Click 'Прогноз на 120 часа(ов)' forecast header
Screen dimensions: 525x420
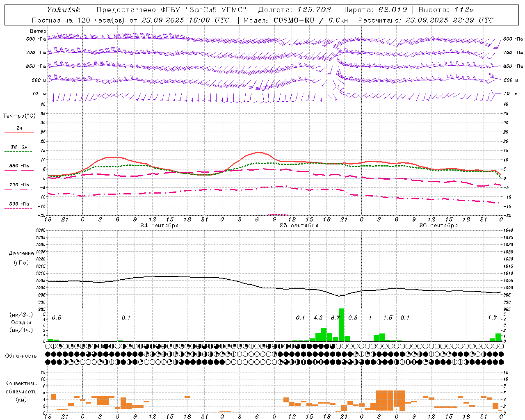tap(78, 20)
